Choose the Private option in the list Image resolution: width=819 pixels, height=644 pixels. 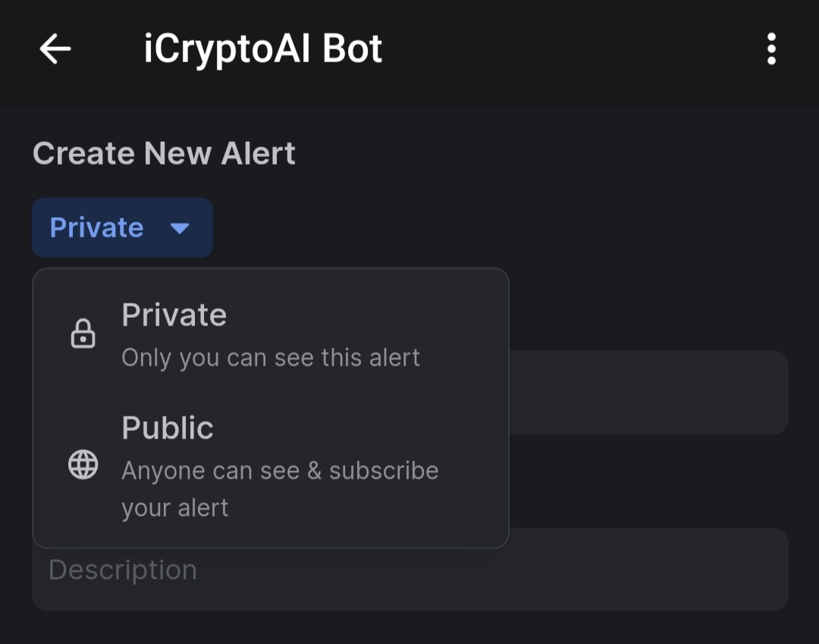point(270,335)
